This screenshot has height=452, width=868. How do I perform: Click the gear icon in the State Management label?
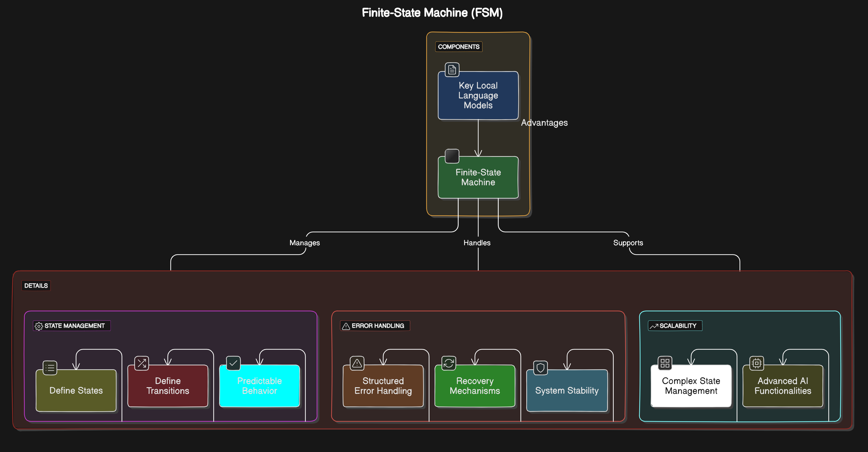pos(39,326)
